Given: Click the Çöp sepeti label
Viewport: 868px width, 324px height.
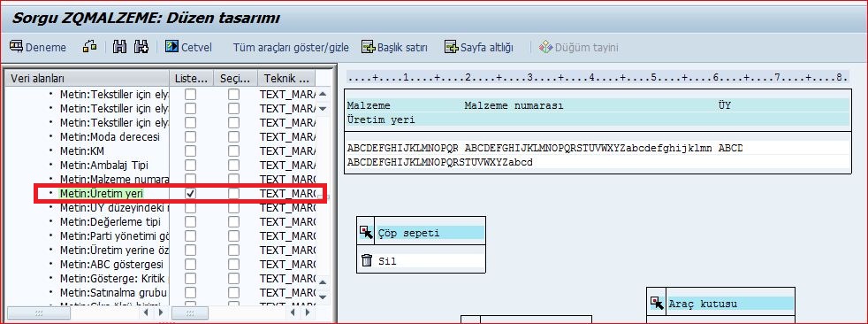Looking at the screenshot, I should coord(408,233).
